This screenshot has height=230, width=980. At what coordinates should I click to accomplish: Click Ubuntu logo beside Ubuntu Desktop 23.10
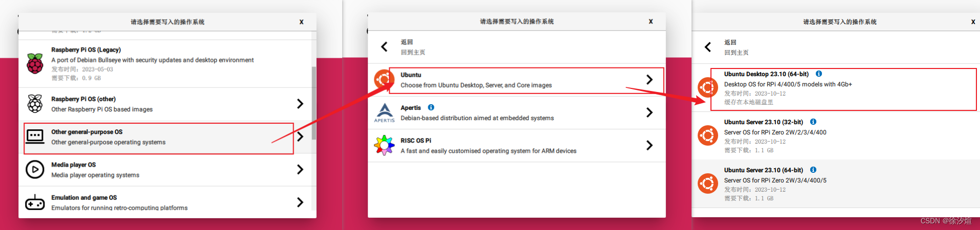[x=708, y=87]
